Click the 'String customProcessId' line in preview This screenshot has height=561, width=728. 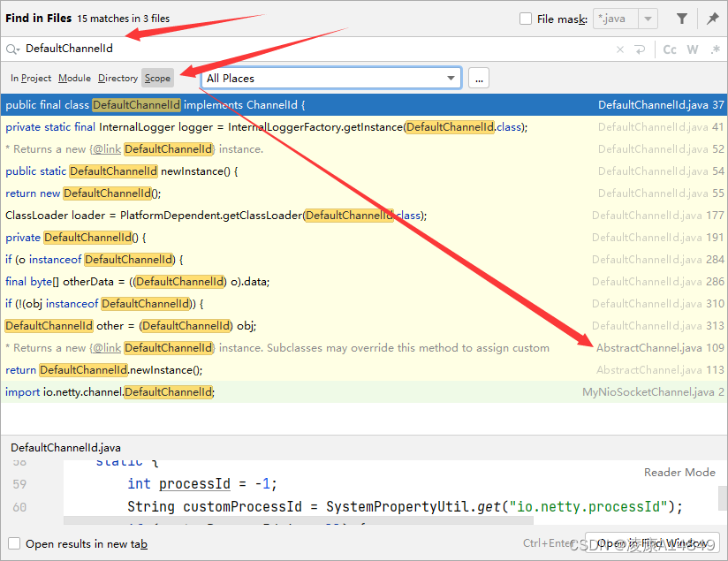pyautogui.click(x=405, y=506)
